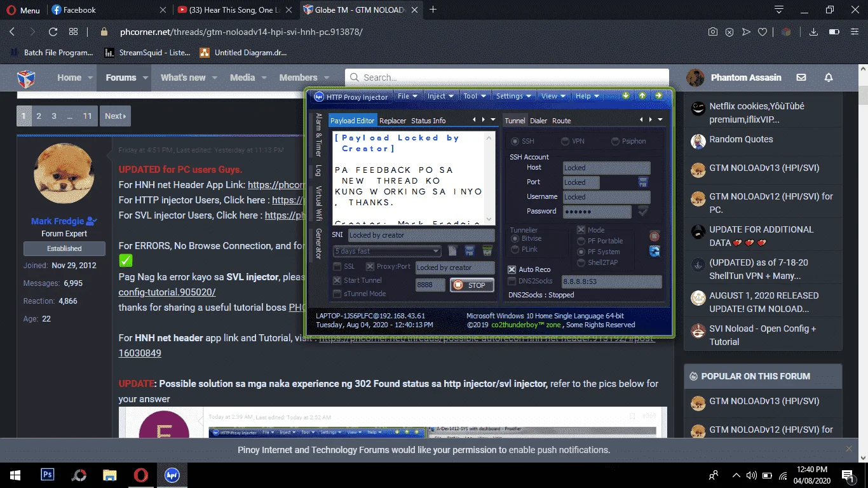The width and height of the screenshot is (868, 488).
Task: Open browser downloads icon
Action: (x=813, y=32)
